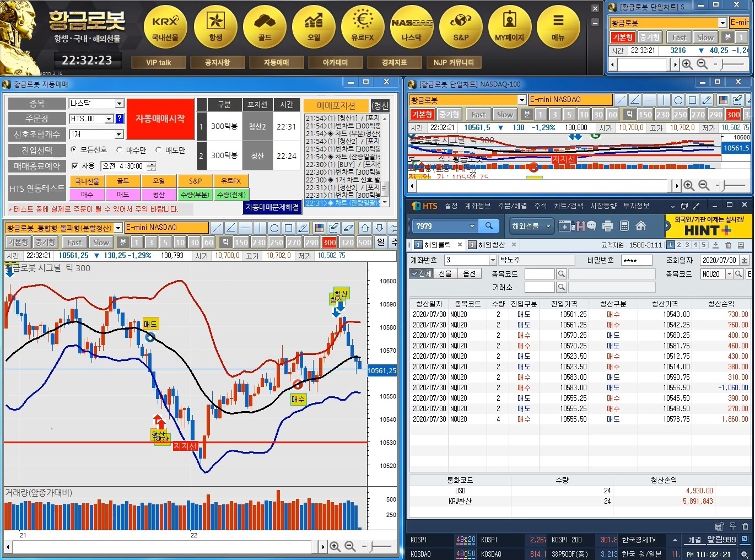Select the 모든신호 radio button
This screenshot has height=560, width=755.
click(x=74, y=149)
